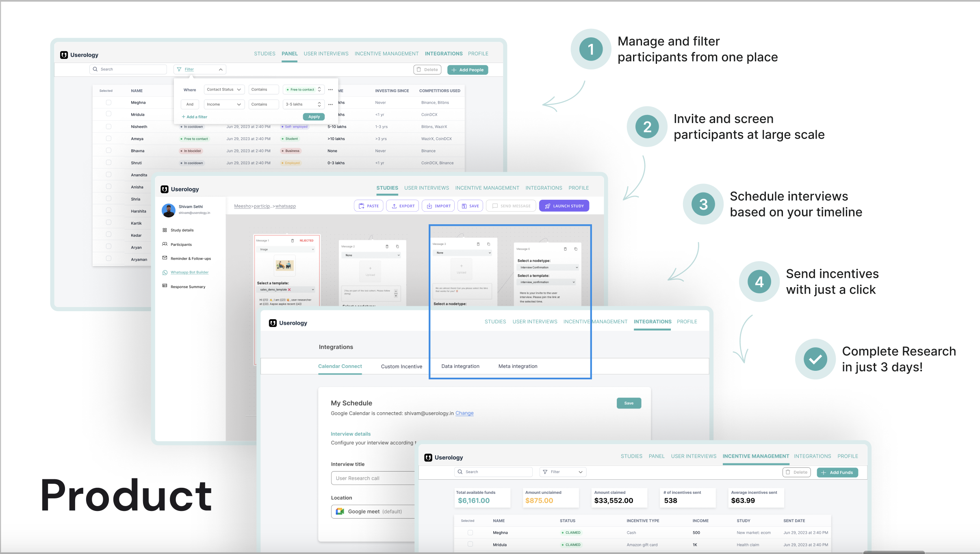
Task: Click the Apply filter button
Action: tap(314, 117)
